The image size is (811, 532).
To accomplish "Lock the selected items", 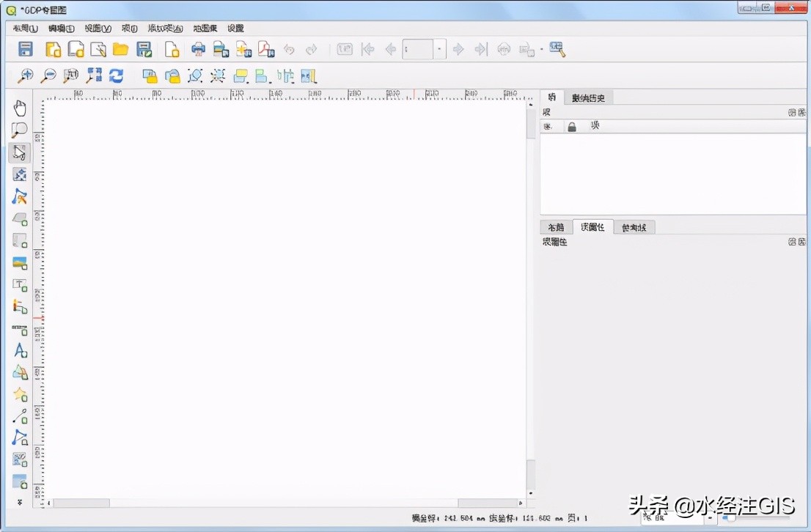I will pos(150,76).
